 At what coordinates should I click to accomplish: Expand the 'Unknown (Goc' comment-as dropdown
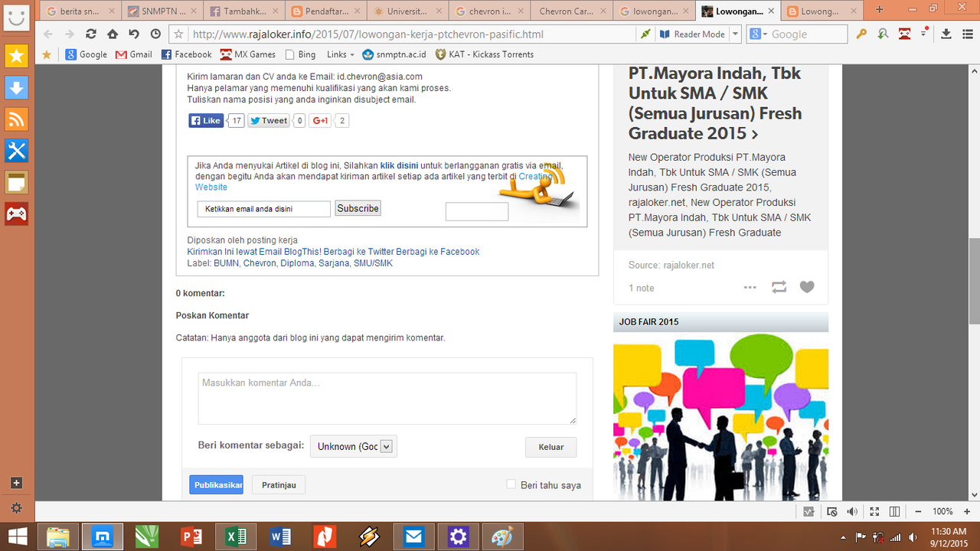[x=354, y=446]
